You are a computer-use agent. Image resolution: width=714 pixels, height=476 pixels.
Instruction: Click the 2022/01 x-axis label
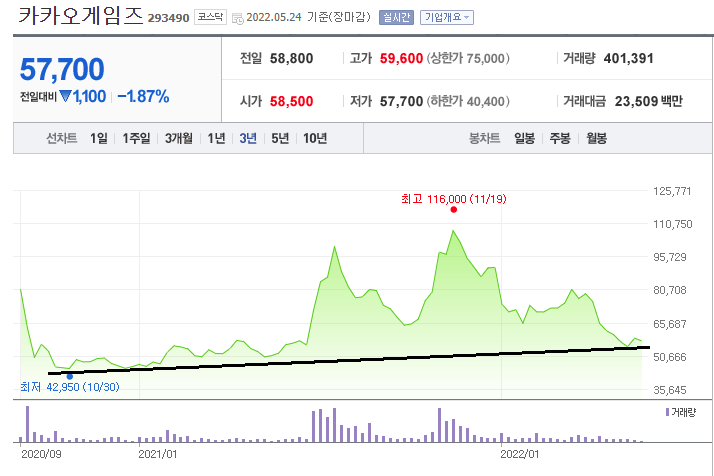click(x=520, y=454)
